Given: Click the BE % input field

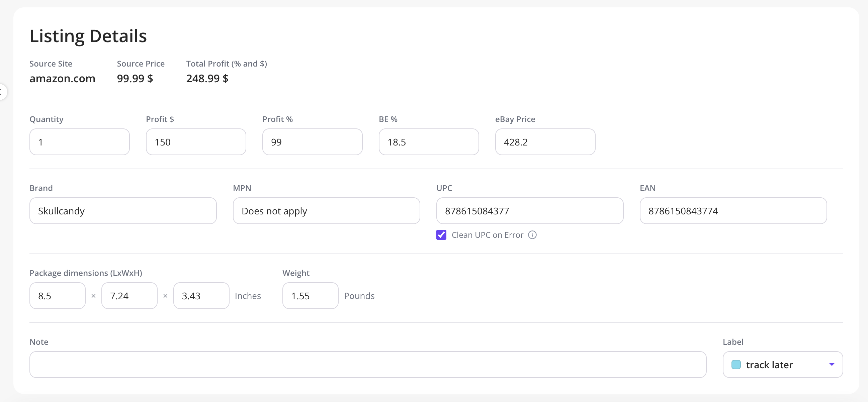Looking at the screenshot, I should [x=429, y=142].
